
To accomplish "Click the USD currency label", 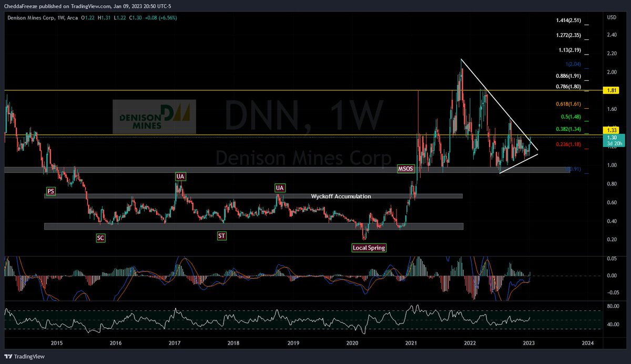I will (x=612, y=17).
